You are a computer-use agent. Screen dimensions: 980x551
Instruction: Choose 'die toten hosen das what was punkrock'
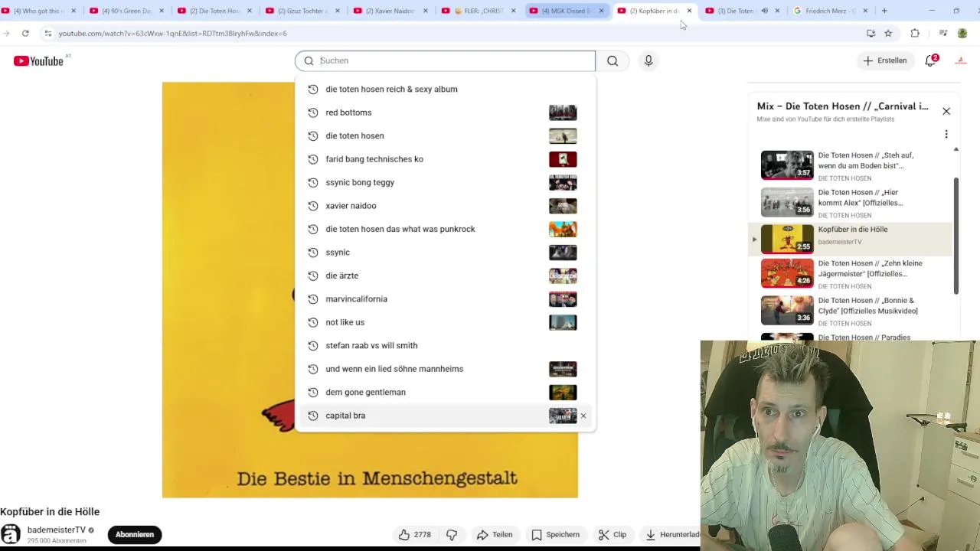[445, 229]
